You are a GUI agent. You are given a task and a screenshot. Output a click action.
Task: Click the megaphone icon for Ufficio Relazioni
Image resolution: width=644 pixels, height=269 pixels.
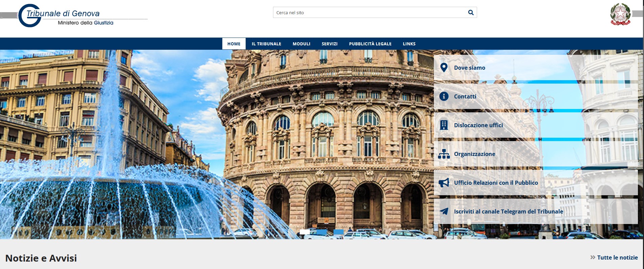click(444, 183)
